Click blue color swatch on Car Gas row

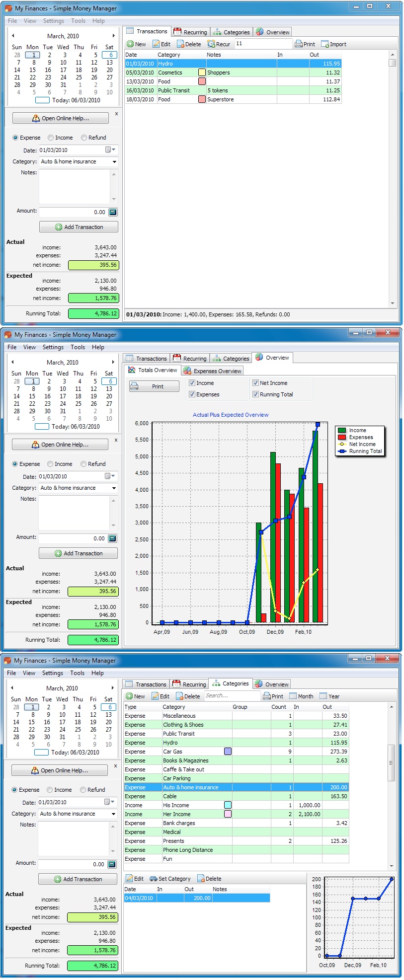click(228, 752)
